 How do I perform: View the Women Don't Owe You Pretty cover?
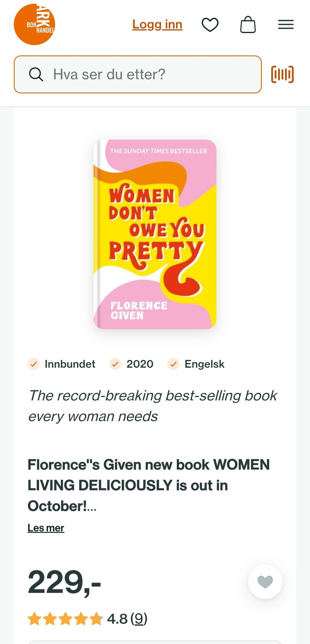pos(155,234)
